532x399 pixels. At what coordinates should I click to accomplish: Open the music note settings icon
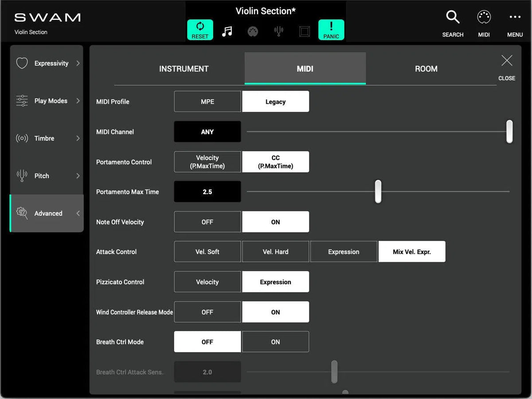pyautogui.click(x=227, y=30)
